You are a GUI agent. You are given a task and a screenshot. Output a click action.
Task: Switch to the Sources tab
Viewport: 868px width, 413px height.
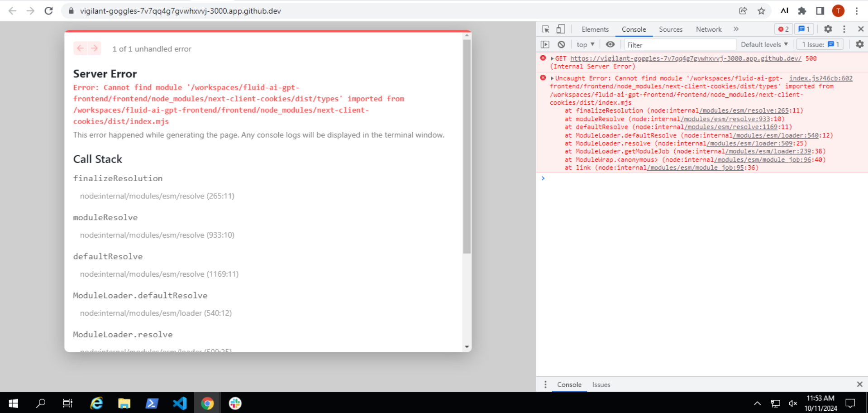[670, 29]
